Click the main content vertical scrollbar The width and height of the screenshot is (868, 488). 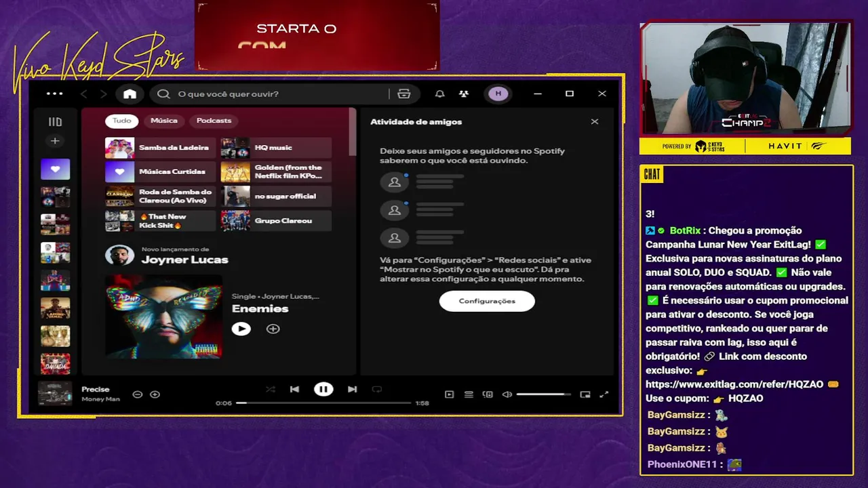pyautogui.click(x=352, y=132)
